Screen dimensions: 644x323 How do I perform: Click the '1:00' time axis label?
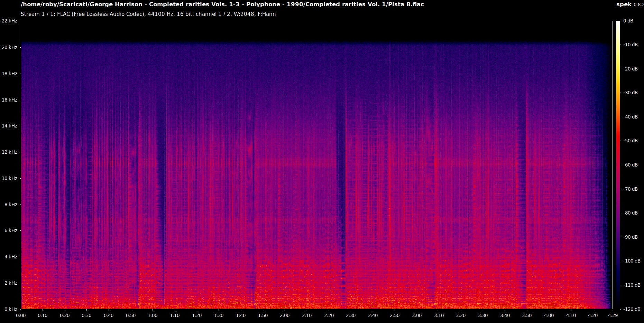[153, 315]
